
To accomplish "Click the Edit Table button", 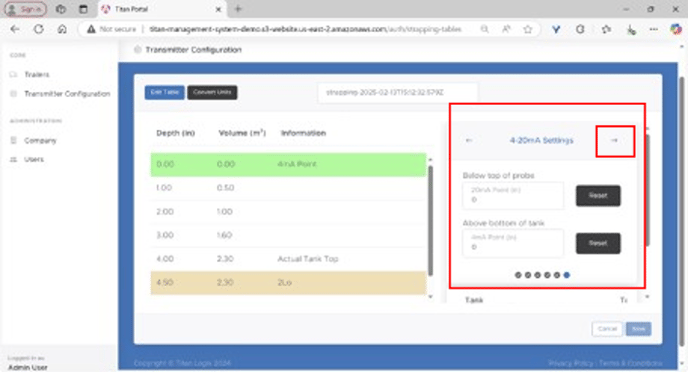I will [x=165, y=92].
